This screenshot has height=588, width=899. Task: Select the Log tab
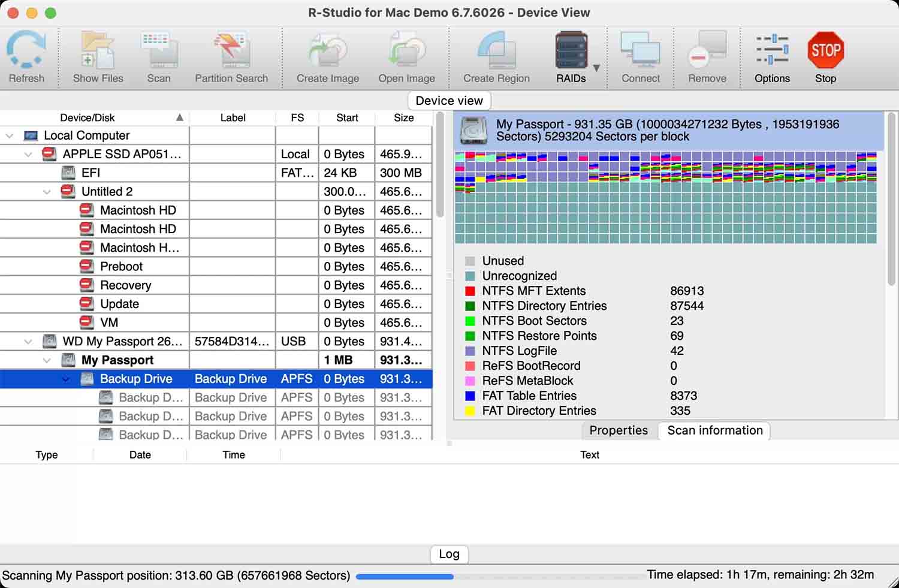click(449, 554)
